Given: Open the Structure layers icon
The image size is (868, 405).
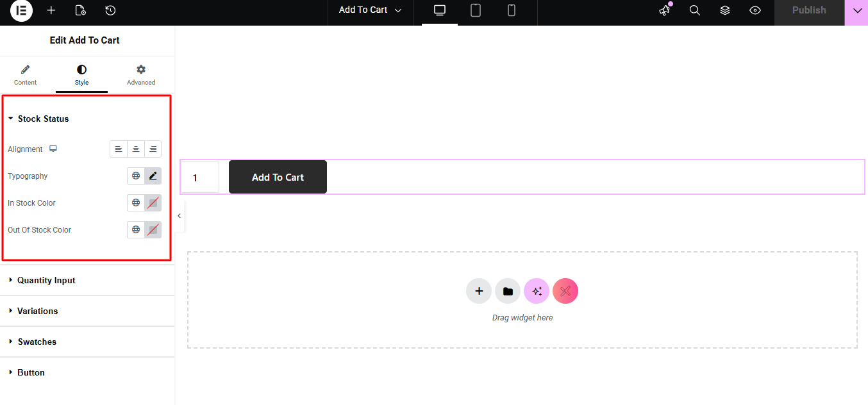Looking at the screenshot, I should (x=725, y=11).
